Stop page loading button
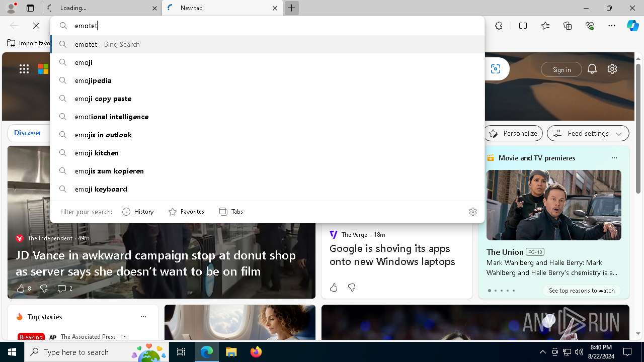 pos(36,26)
